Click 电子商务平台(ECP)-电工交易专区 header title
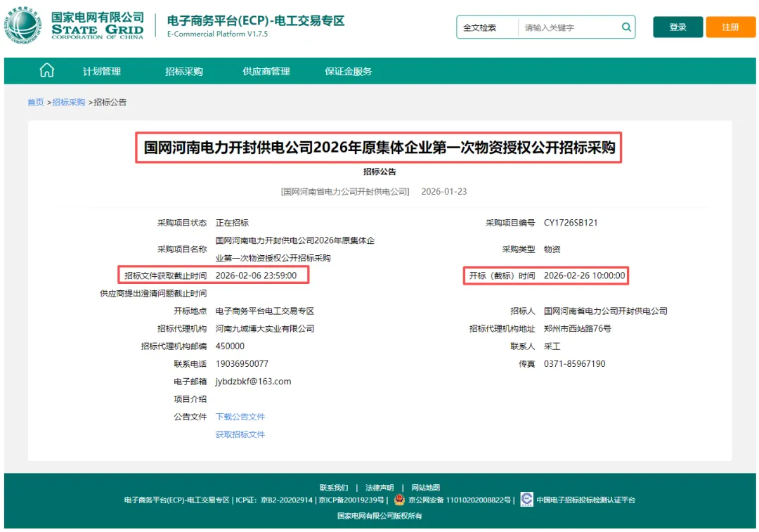 pyautogui.click(x=256, y=21)
